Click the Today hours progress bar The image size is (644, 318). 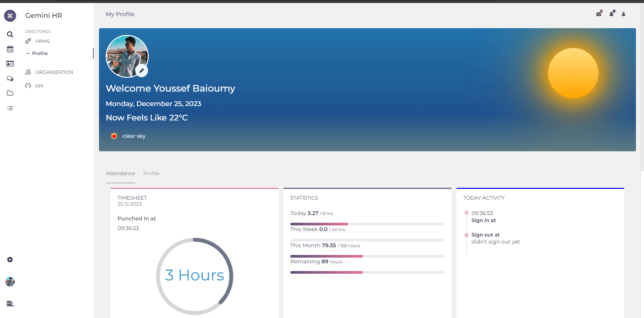tap(367, 224)
